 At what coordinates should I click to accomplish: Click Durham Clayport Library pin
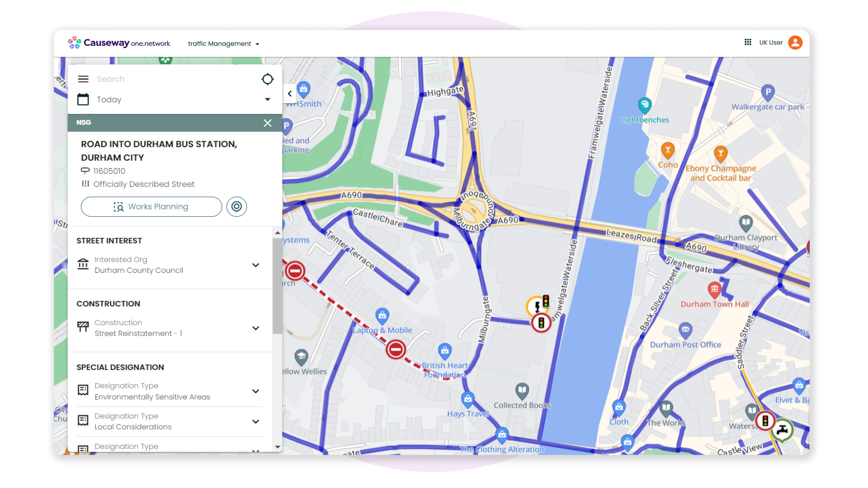pos(746,223)
